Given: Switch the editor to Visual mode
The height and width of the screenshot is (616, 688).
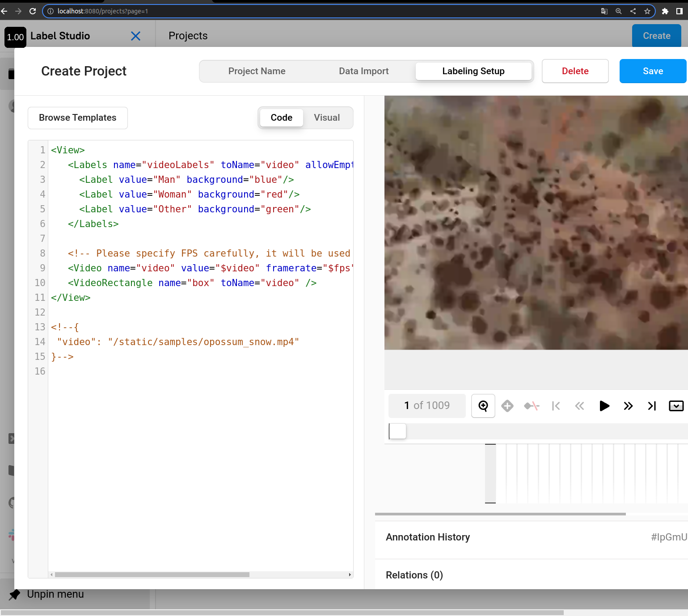Looking at the screenshot, I should pos(327,118).
